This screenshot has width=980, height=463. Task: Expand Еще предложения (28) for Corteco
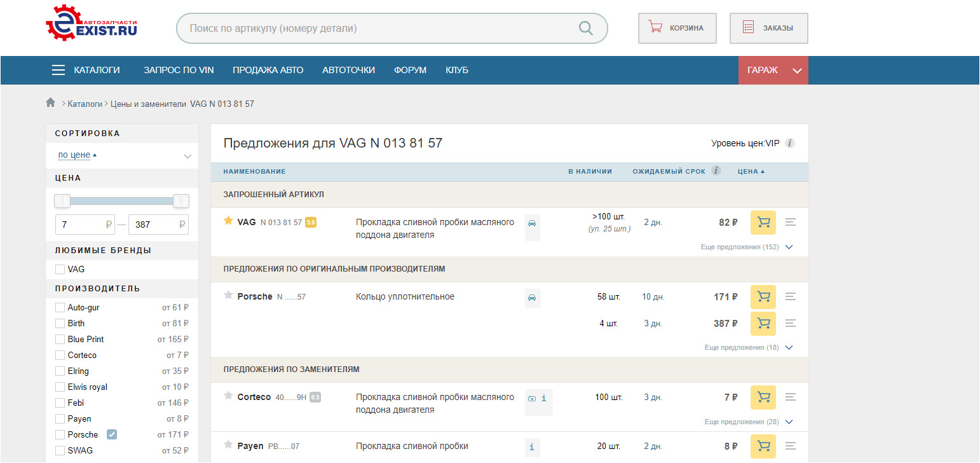[x=749, y=422]
